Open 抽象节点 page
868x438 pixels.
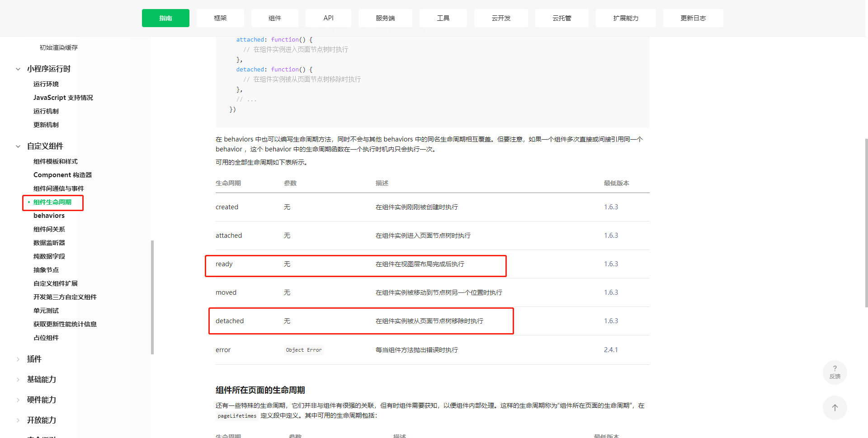(x=46, y=270)
